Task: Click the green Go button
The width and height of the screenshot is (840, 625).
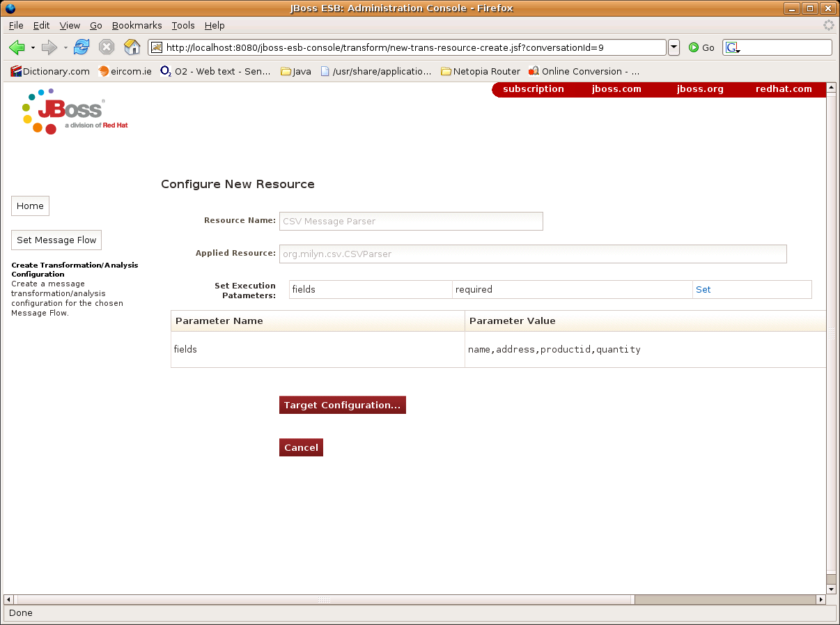Action: 701,47
